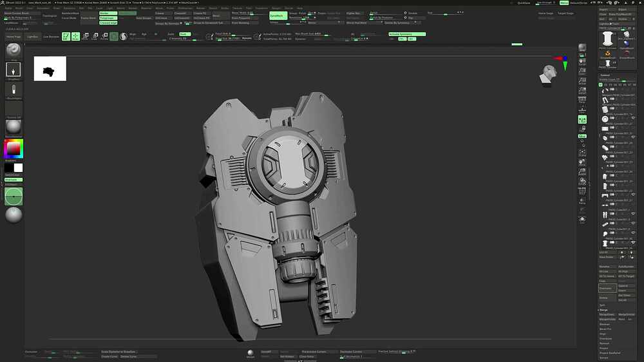The image size is (644, 362).
Task: Collapse the Subtool palette section
Action: point(605,75)
